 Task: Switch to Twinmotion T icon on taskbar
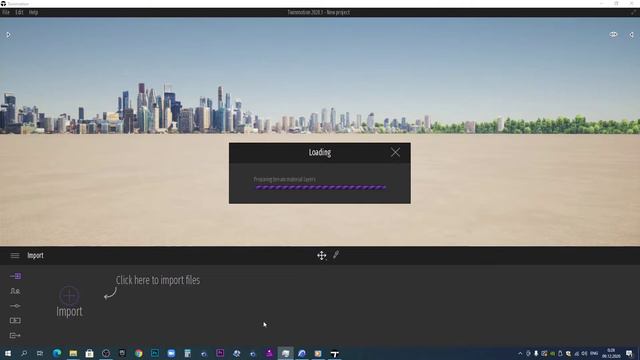pyautogui.click(x=334, y=353)
